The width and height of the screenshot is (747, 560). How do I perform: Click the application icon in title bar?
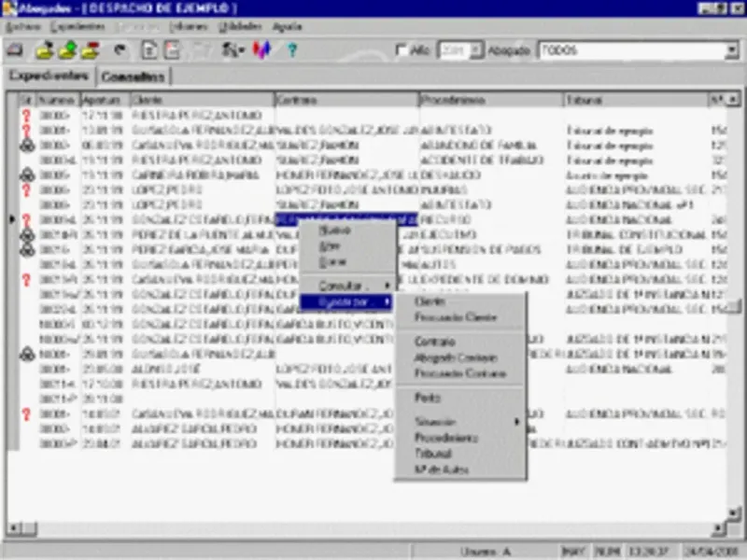point(8,8)
